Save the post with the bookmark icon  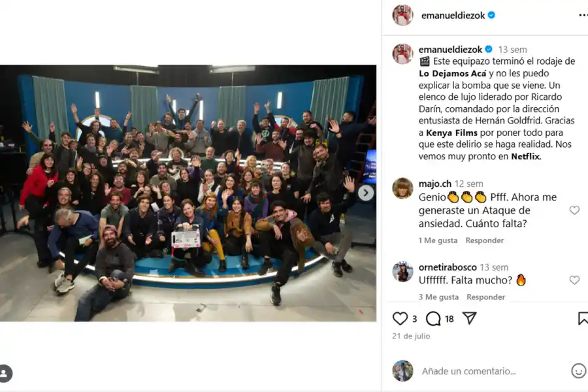click(583, 318)
